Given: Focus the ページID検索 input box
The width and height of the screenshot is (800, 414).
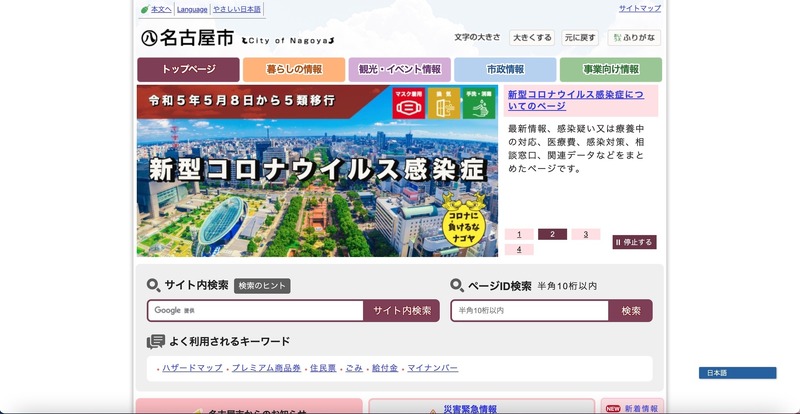Looking at the screenshot, I should point(529,311).
